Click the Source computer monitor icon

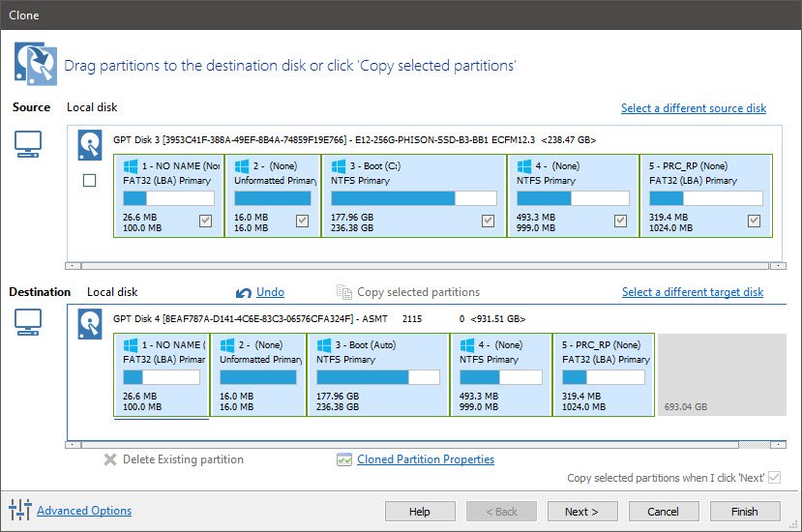(x=29, y=144)
